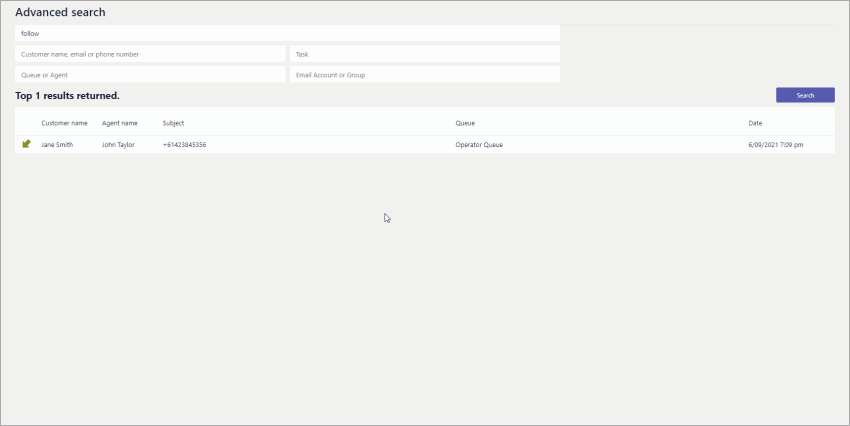Click the Queue column header
Screen dimensions: 850x426
point(465,123)
